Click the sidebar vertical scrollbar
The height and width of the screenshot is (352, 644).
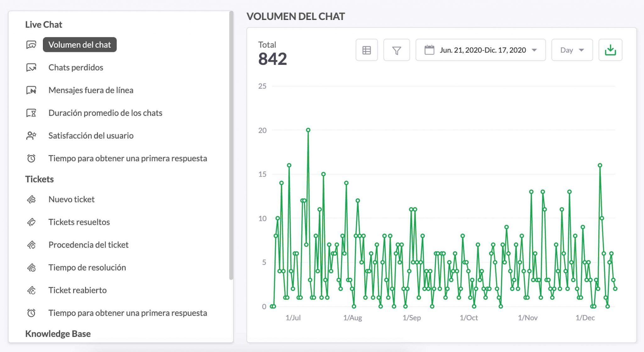[231, 145]
